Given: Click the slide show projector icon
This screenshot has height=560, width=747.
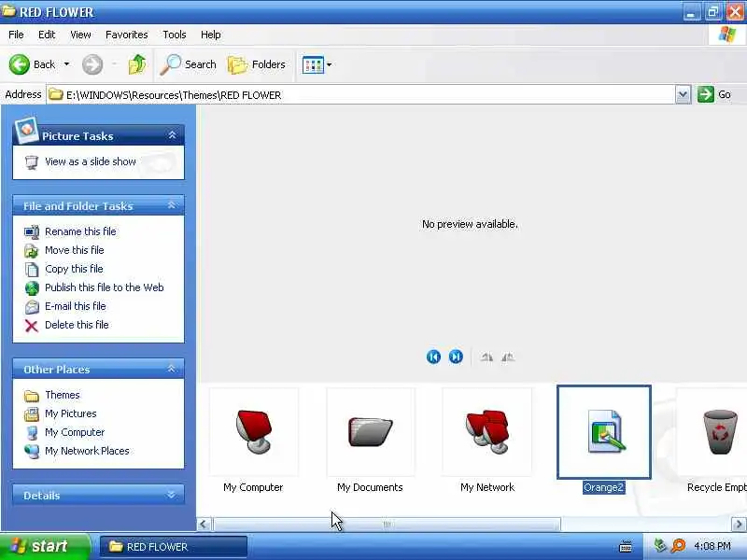Looking at the screenshot, I should (x=32, y=162).
